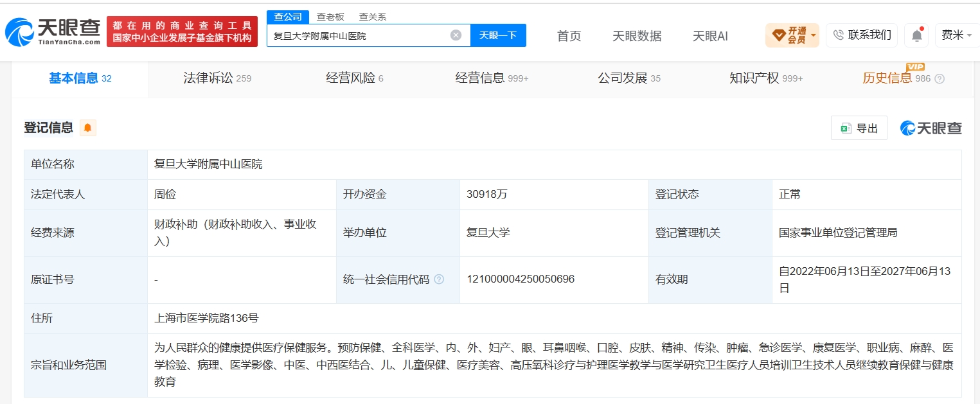Open the 历史信息 VIP tab
The width and height of the screenshot is (980, 404).
tap(896, 78)
